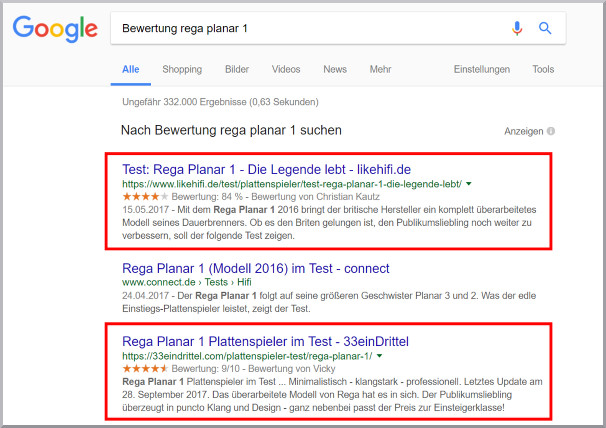Screen dimensions: 606x428
Task: Switch to the News tab
Action: coord(335,69)
